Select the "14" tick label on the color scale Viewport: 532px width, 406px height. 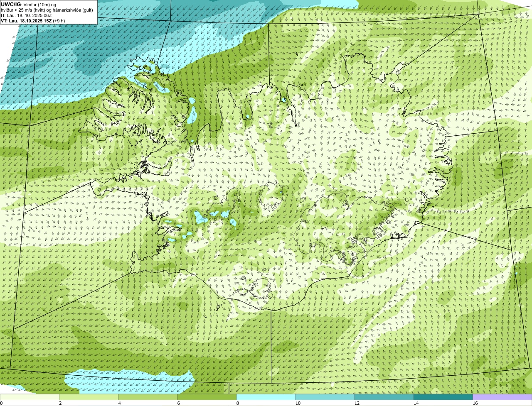[416, 403]
